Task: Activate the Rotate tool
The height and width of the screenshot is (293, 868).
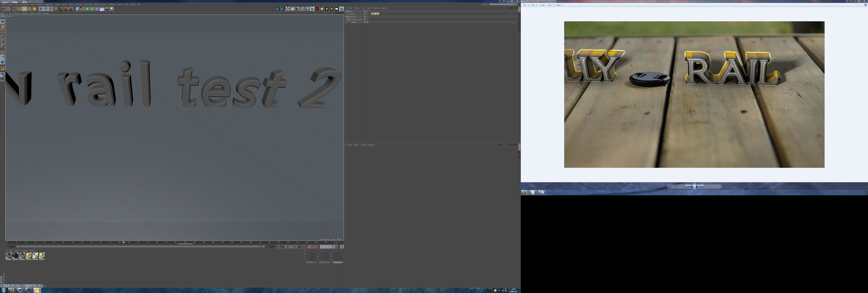Action: (x=29, y=9)
